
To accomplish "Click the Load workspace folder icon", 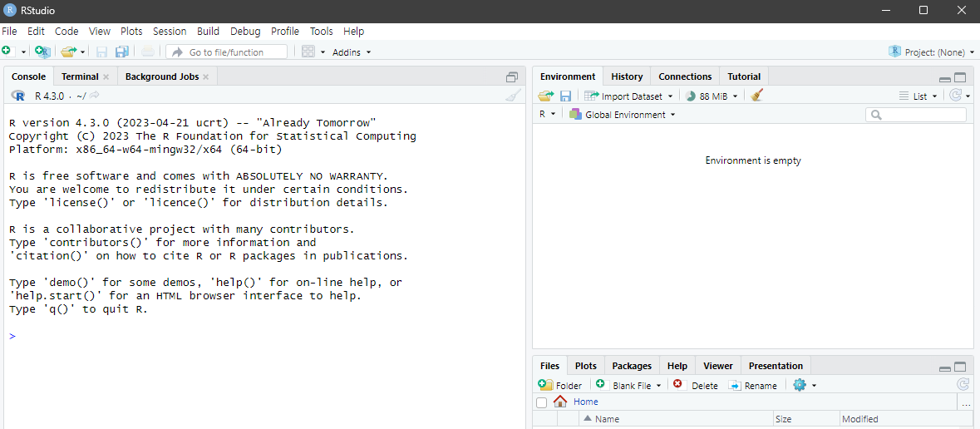I will click(x=546, y=96).
